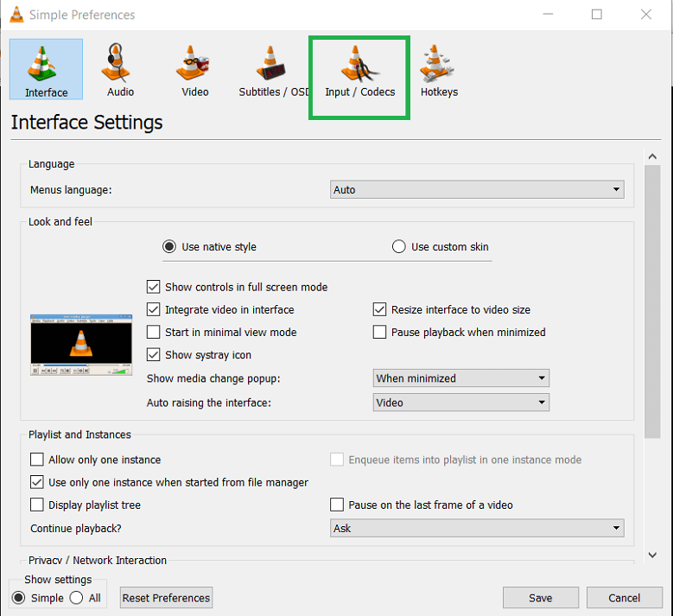
Task: Click the scrollbar up arrow
Action: tap(652, 156)
